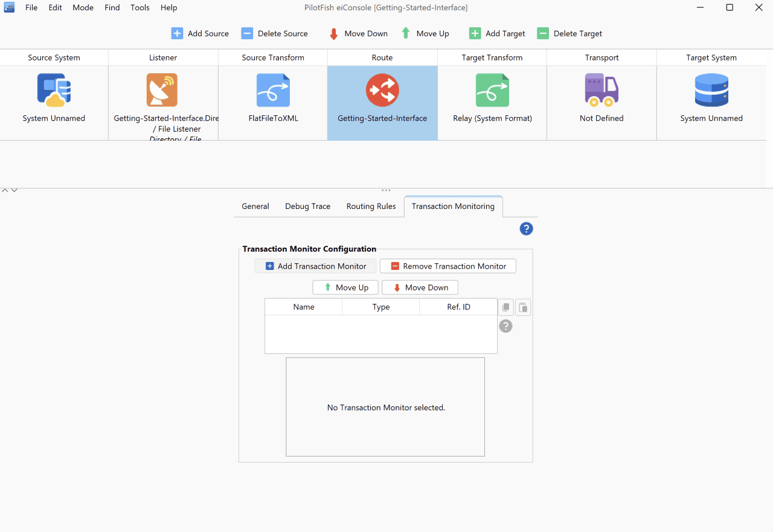This screenshot has height=532, width=773.
Task: Open the Tools menu
Action: (140, 8)
